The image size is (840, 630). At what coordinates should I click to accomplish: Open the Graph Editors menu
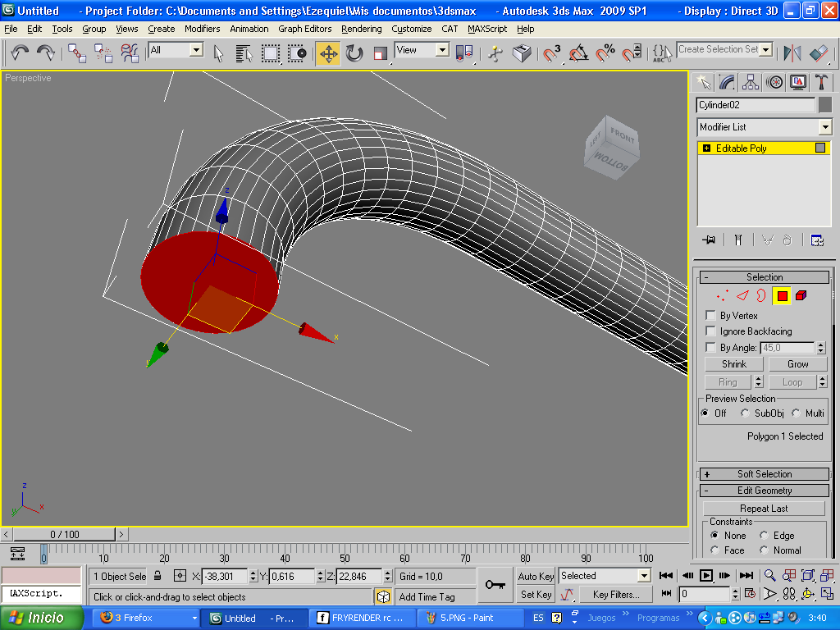pos(305,29)
